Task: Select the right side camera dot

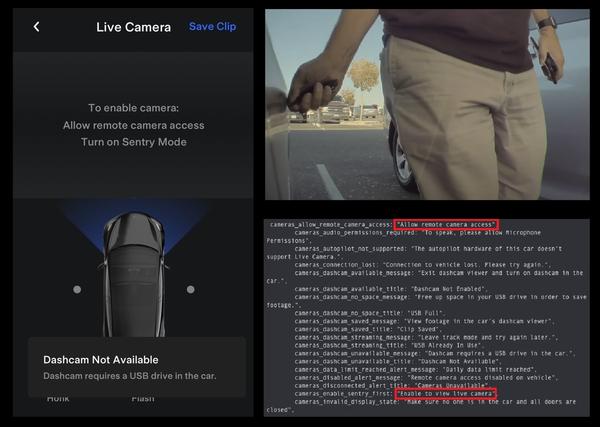Action: click(191, 289)
